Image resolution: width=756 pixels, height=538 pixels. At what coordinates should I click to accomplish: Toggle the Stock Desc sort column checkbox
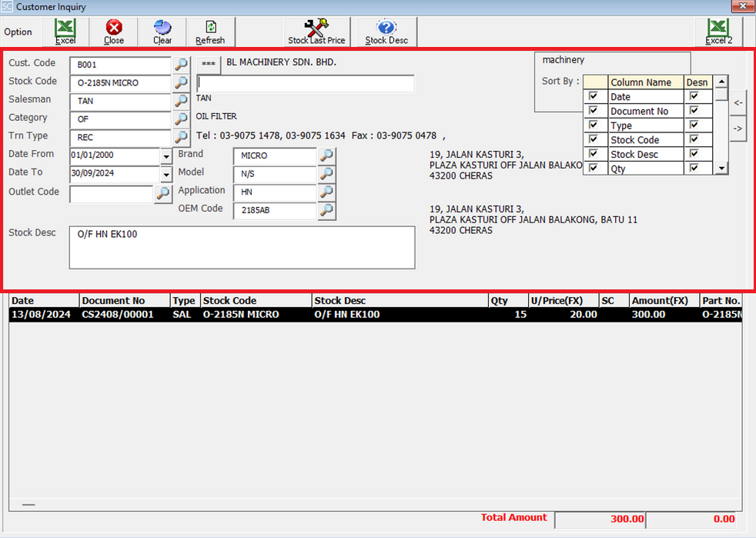coord(594,154)
